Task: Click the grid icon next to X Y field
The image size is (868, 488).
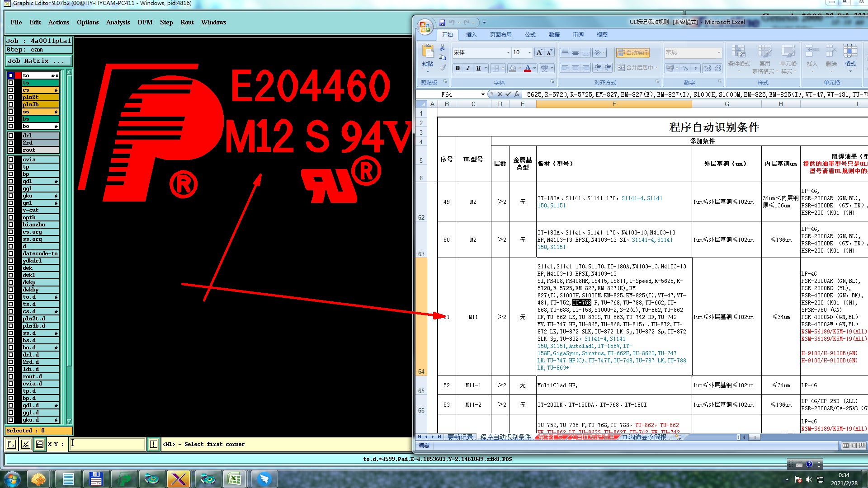Action: [x=40, y=444]
